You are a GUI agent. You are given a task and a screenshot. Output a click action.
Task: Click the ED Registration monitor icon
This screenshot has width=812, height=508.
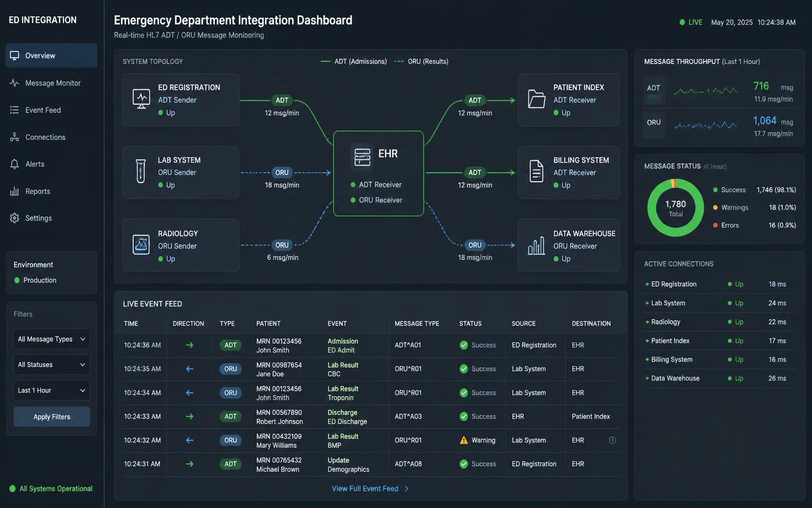tap(141, 99)
